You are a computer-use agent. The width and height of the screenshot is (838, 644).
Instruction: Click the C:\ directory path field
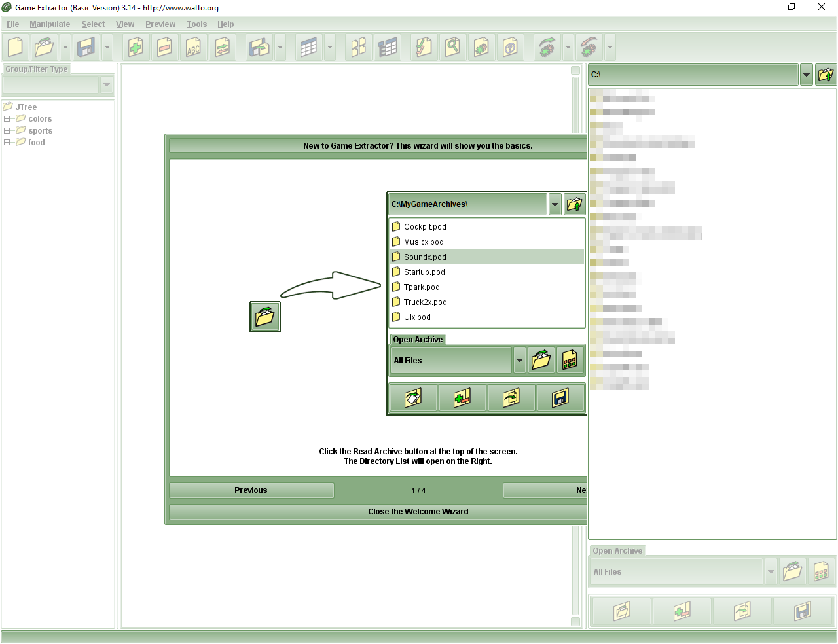click(693, 75)
